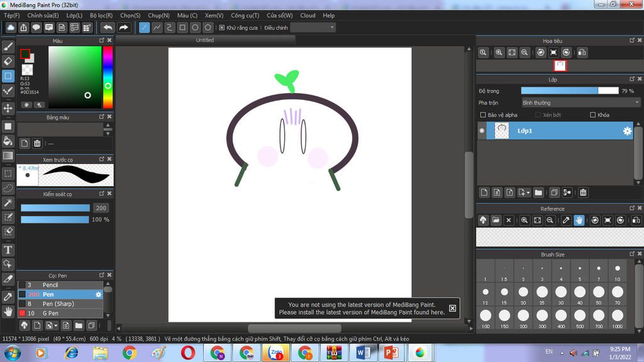The height and width of the screenshot is (362, 644).
Task: Select the Pen (Sharp) brush
Action: [60, 304]
